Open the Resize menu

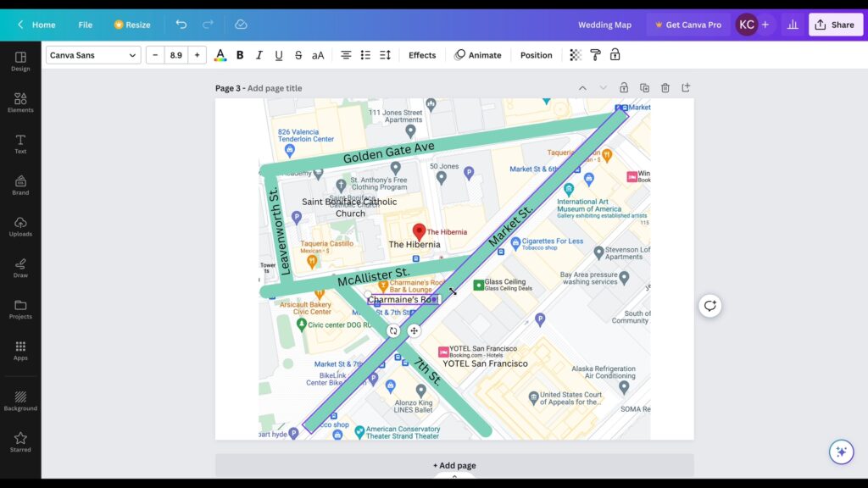(x=132, y=25)
